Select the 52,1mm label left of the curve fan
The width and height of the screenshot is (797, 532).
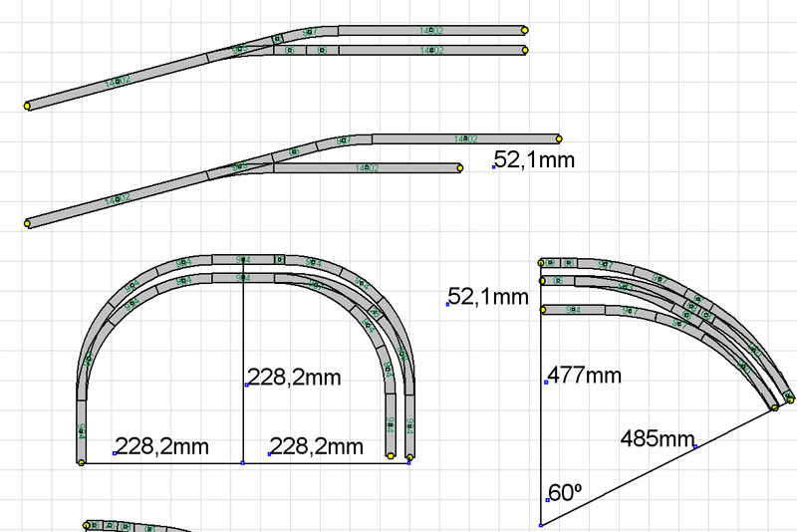(488, 297)
